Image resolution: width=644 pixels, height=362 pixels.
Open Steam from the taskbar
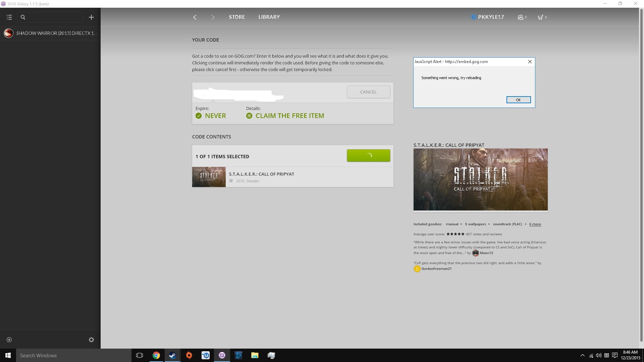(x=172, y=355)
